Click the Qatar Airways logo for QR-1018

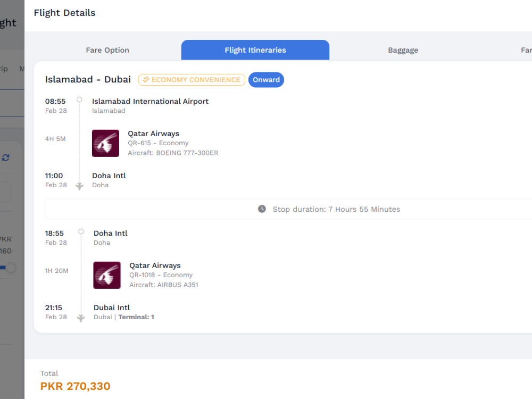coord(107,275)
